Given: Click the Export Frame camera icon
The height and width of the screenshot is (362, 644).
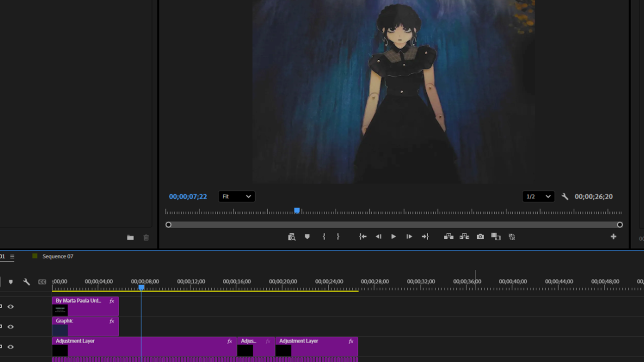Looking at the screenshot, I should coord(480,237).
